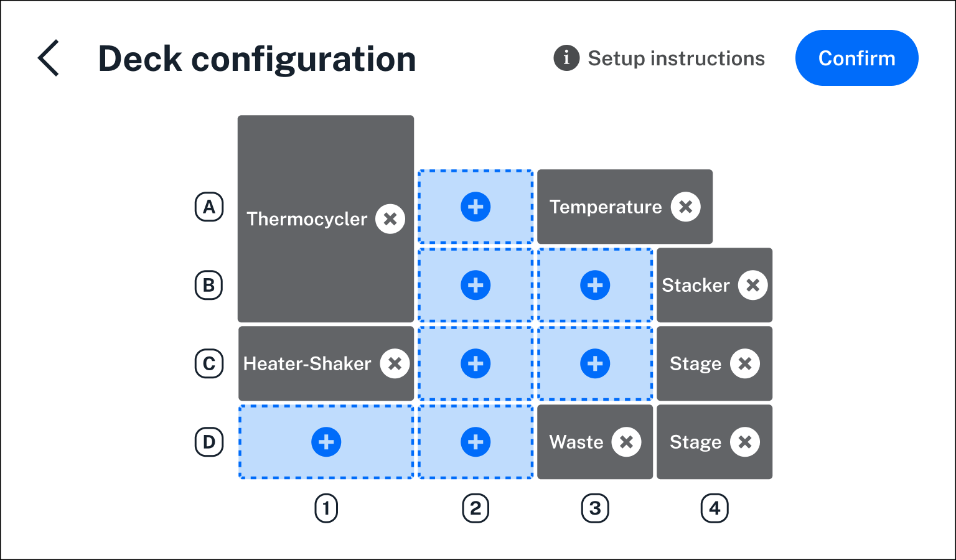The height and width of the screenshot is (560, 956).
Task: Remove the Stage in row C
Action: coord(744,363)
